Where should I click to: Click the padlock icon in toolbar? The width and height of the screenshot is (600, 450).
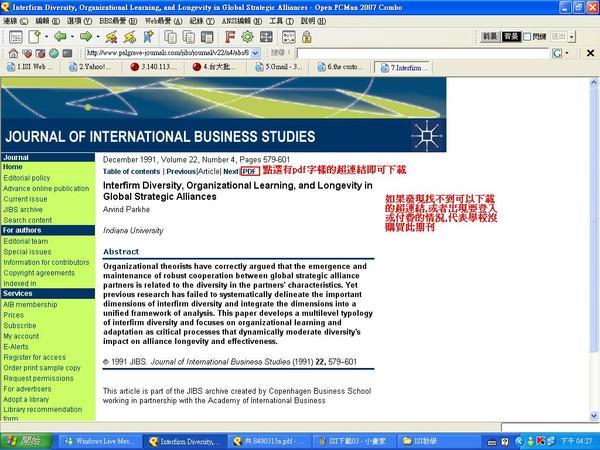(307, 37)
